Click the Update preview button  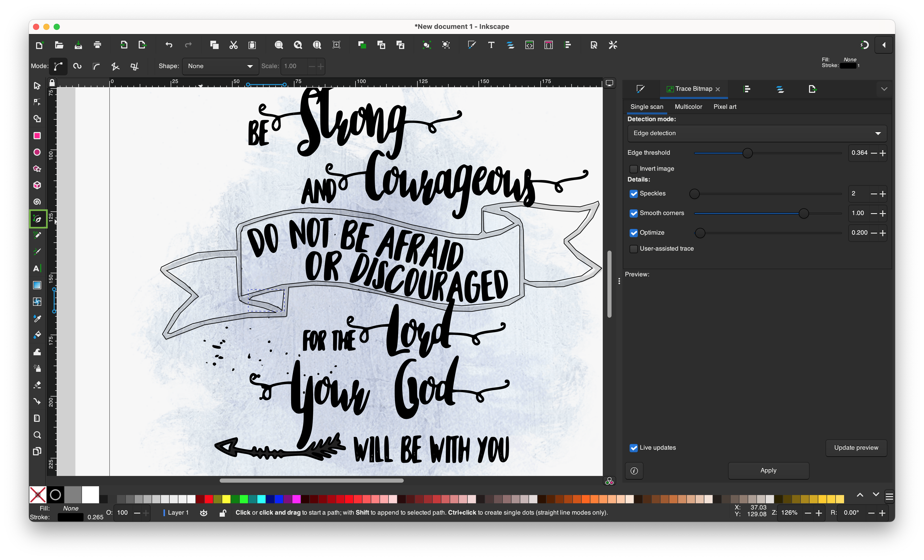tap(856, 448)
